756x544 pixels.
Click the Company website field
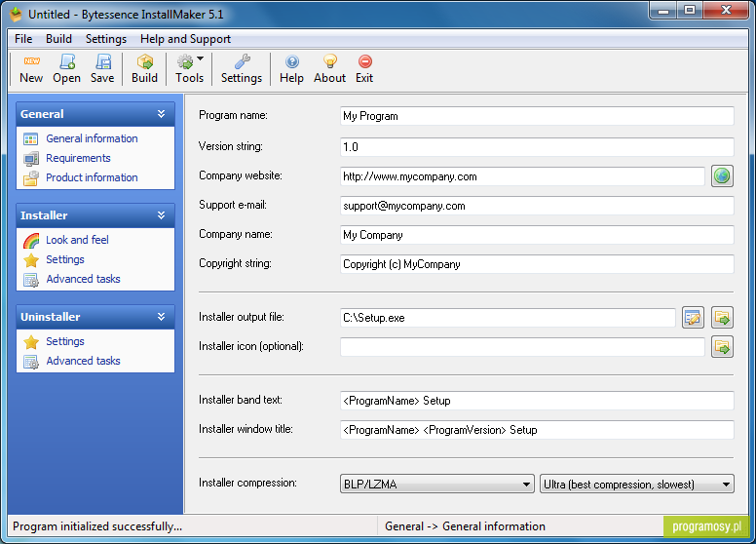coord(522,176)
